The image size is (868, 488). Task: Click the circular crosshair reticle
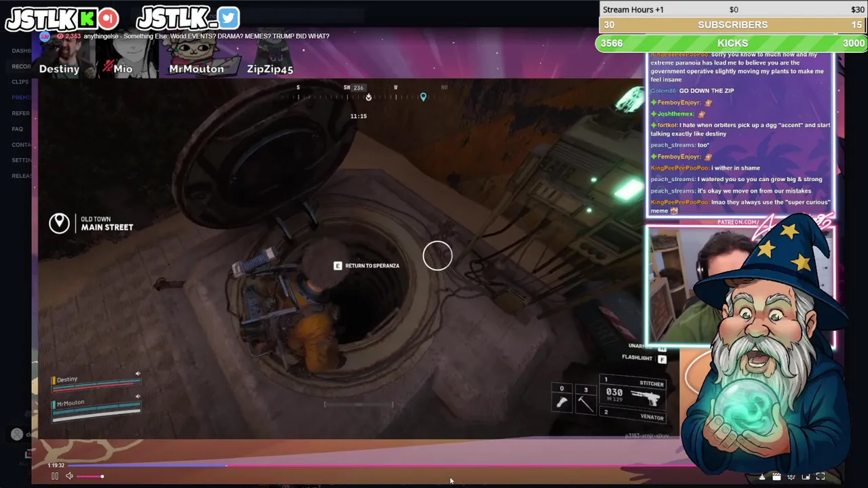point(437,256)
